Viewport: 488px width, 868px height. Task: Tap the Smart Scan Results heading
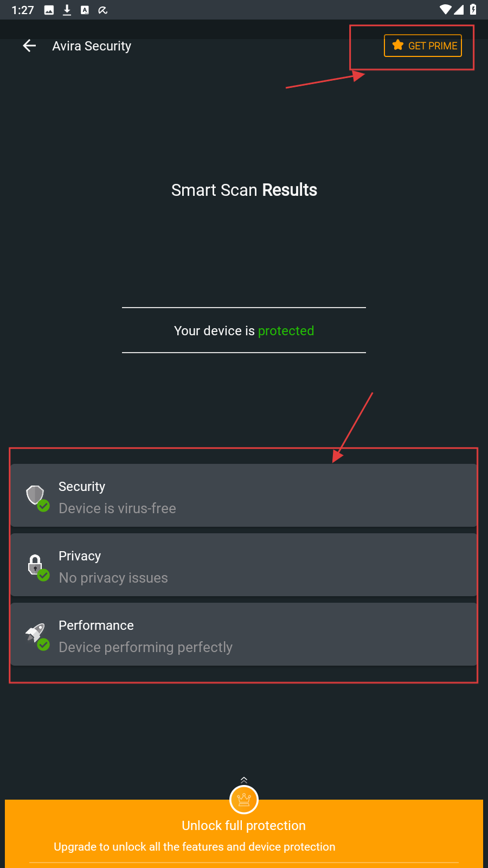point(244,190)
